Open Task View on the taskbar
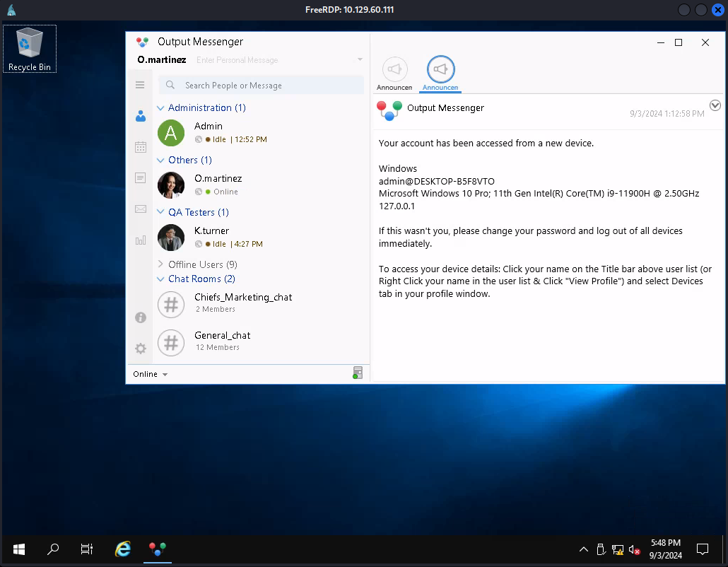 click(x=87, y=549)
